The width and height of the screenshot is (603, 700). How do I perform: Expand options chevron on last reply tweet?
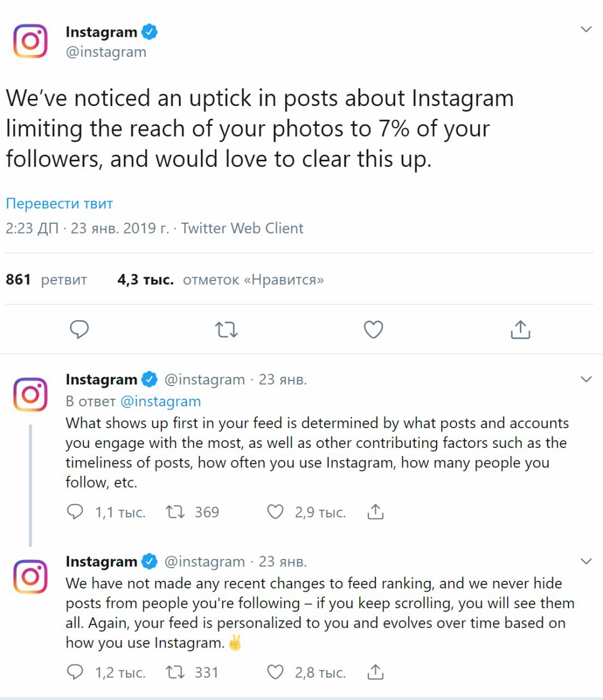click(586, 561)
